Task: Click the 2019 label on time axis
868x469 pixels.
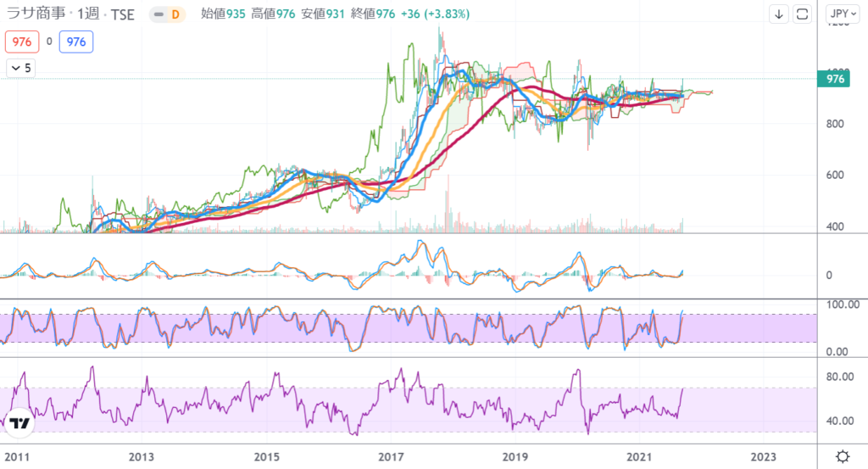Action: (515, 457)
